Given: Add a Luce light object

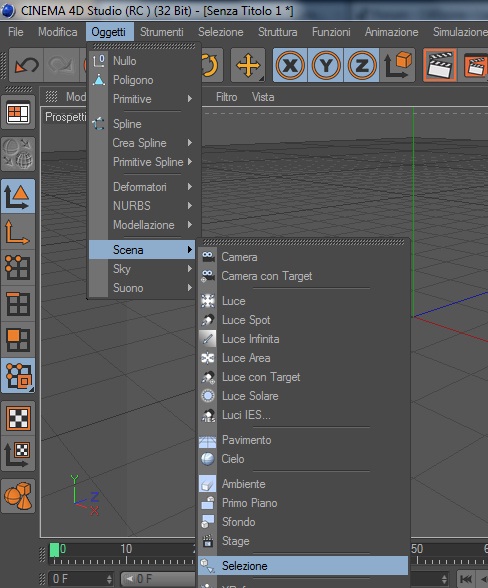Looking at the screenshot, I should coord(303,301).
